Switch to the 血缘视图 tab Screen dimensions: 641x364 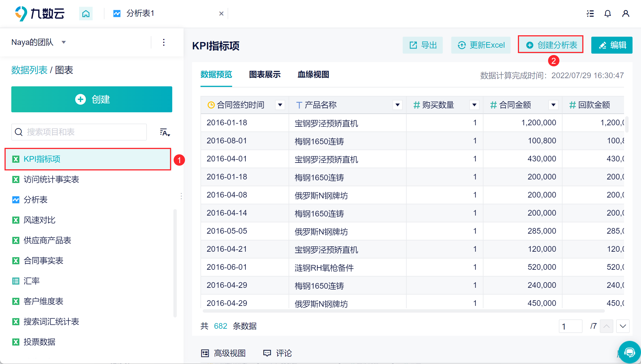click(x=313, y=74)
